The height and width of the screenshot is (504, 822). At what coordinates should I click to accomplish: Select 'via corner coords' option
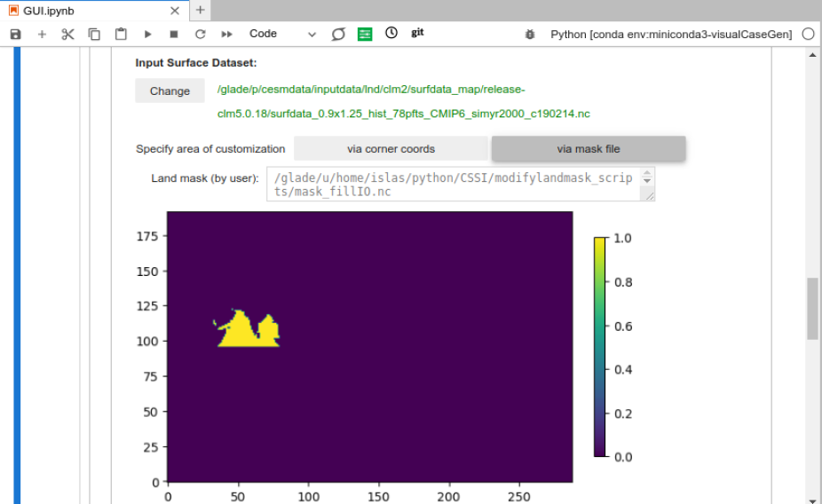coord(391,148)
